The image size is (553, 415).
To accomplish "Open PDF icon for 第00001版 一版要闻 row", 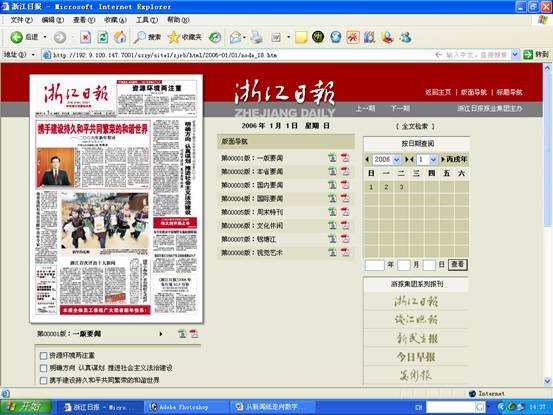I will (x=345, y=158).
